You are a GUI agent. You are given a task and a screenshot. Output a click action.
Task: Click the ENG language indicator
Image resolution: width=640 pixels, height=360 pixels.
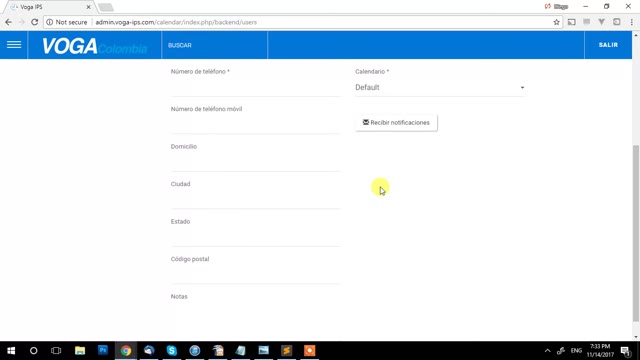(576, 351)
